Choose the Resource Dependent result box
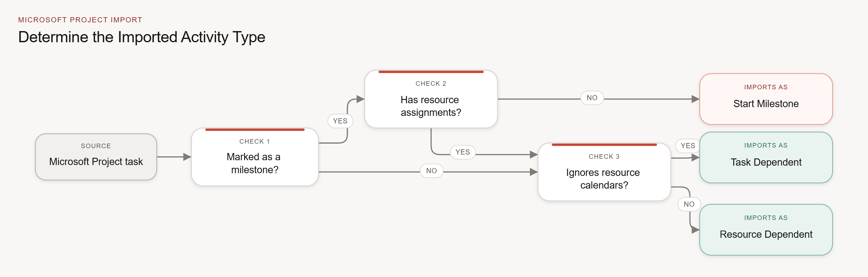 coord(766,229)
